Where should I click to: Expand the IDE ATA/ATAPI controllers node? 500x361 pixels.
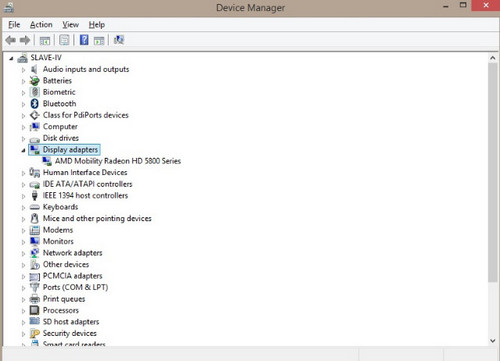pyautogui.click(x=23, y=185)
